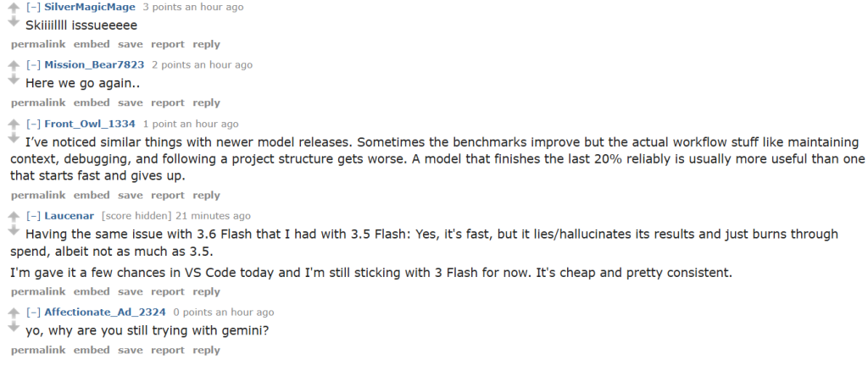The image size is (868, 365).
Task: Downvote SilverMagicMage's comment
Action: 14,21
